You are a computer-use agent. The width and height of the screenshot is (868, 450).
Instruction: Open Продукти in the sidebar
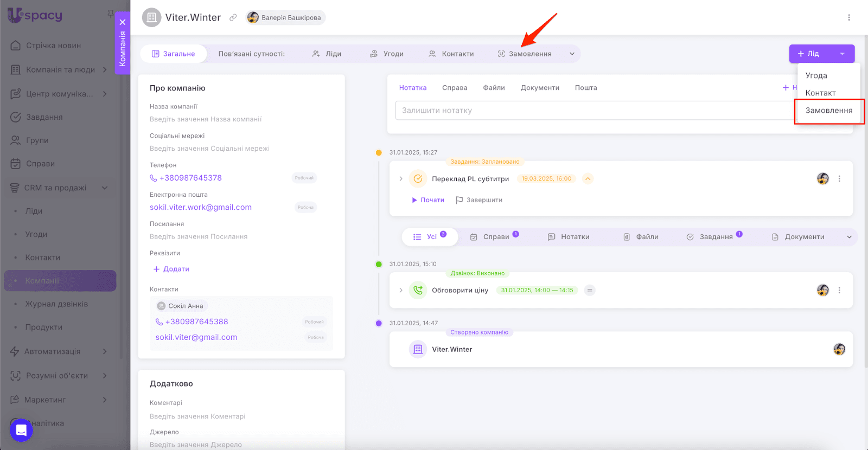(44, 327)
